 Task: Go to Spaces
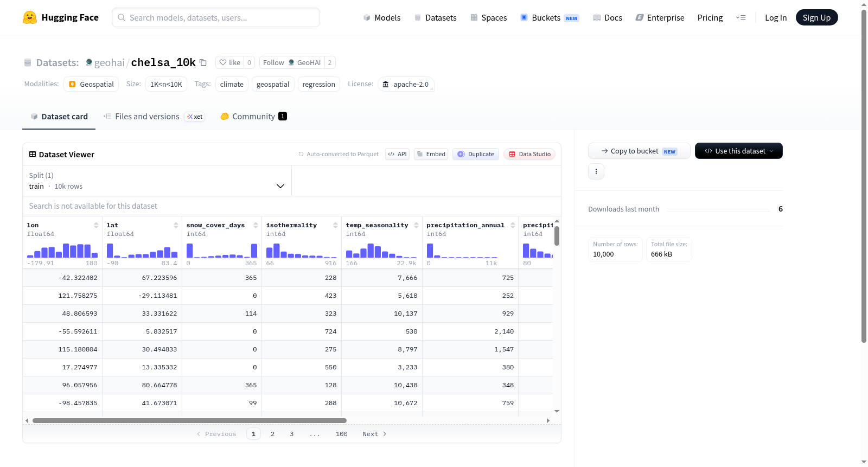pos(488,17)
